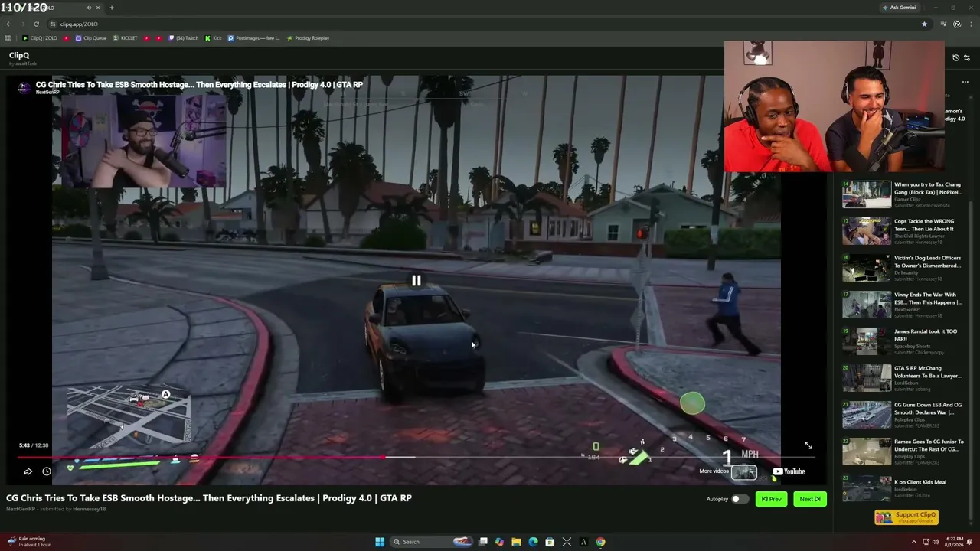Bookmark this page with the star icon
The image size is (980, 551).
[924, 24]
